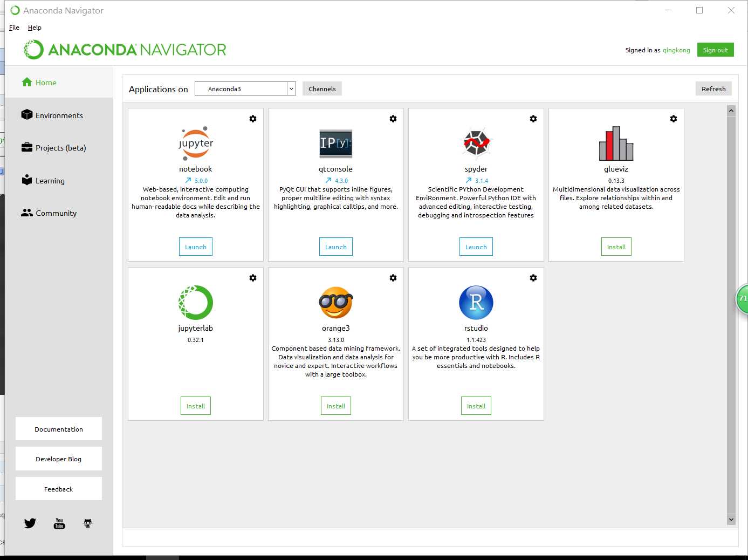Click the notebook version 5.0.0 link
Viewport: 748px width, 560px height.
coord(201,181)
